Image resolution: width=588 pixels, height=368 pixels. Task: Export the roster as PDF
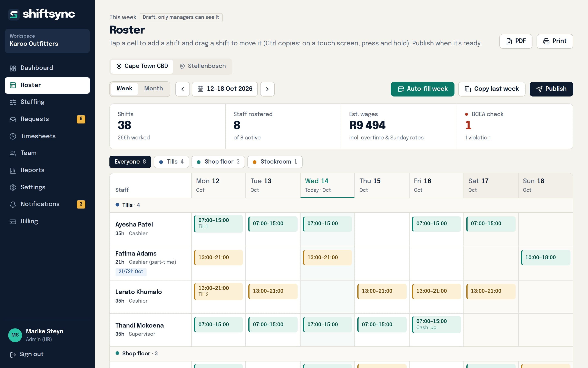[516, 41]
